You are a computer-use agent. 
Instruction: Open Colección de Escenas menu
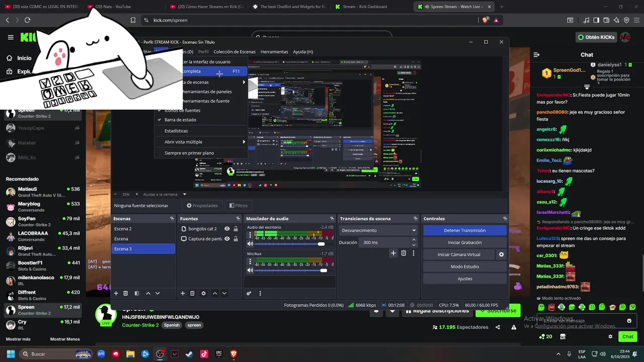coord(234,52)
